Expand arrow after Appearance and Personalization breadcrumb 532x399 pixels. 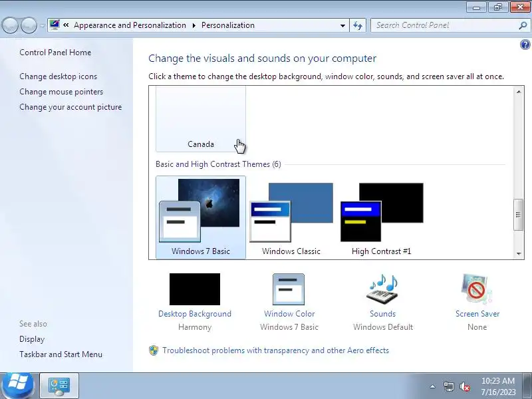pos(194,25)
